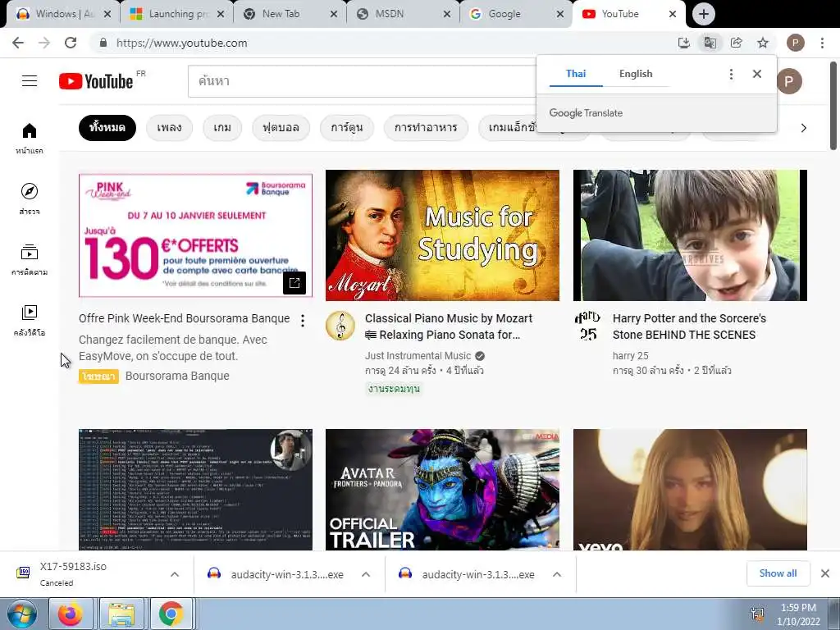Open the Music for Studying Mozart thumbnail

click(x=442, y=235)
